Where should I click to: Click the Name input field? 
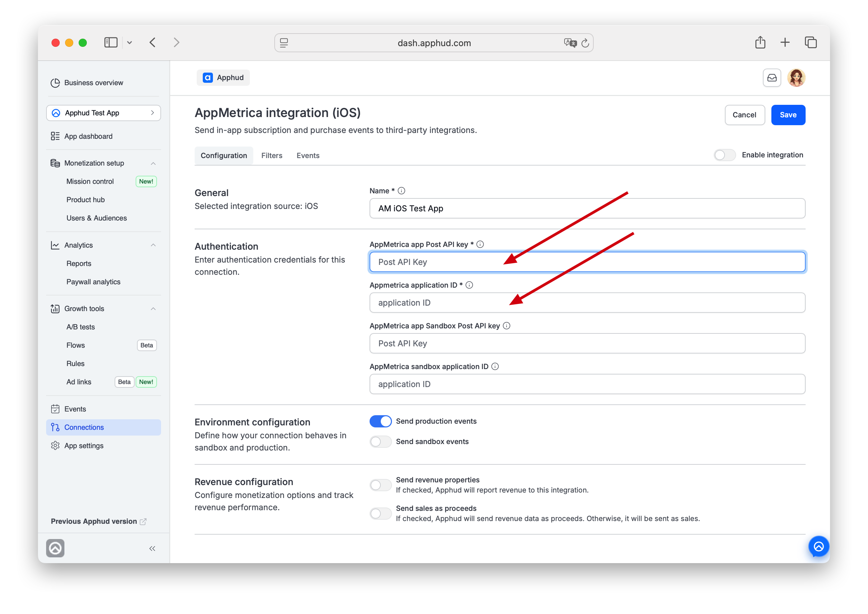[x=587, y=208]
